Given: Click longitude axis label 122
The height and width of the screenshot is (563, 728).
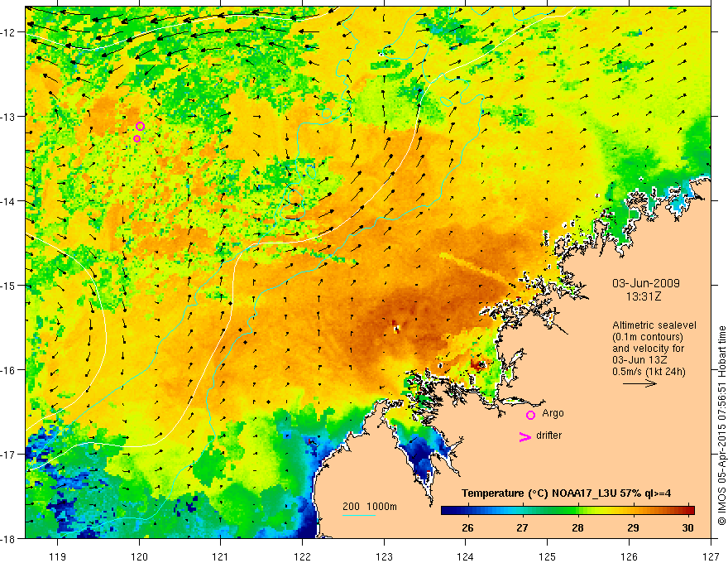Looking at the screenshot, I should click(x=302, y=556).
